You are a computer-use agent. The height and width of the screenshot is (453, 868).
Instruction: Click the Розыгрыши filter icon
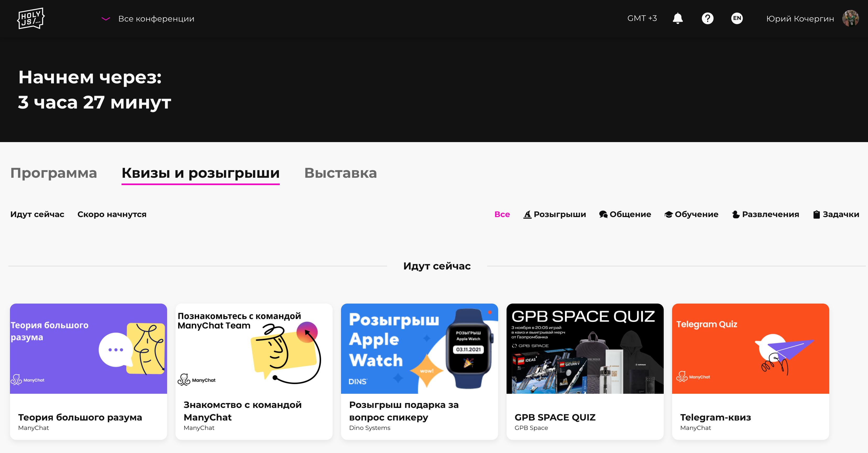click(x=527, y=214)
